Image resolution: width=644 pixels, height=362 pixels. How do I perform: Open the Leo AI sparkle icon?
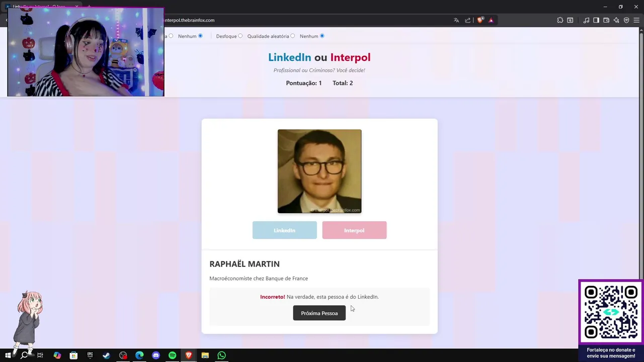(x=616, y=20)
